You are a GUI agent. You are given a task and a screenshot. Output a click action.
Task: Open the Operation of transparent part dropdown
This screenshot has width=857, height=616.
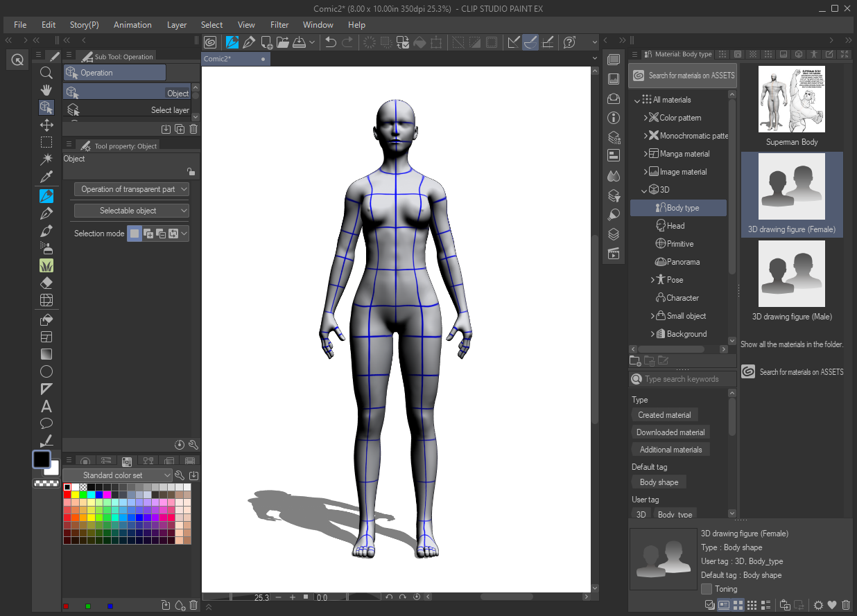pos(131,189)
